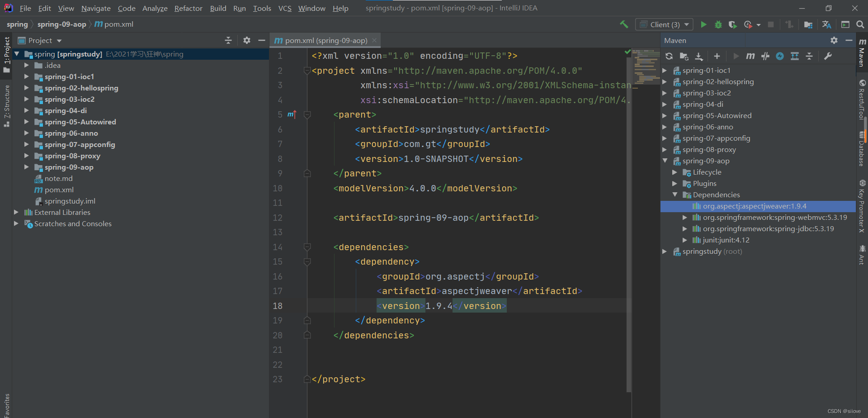
Task: Open the File menu
Action: (25, 8)
